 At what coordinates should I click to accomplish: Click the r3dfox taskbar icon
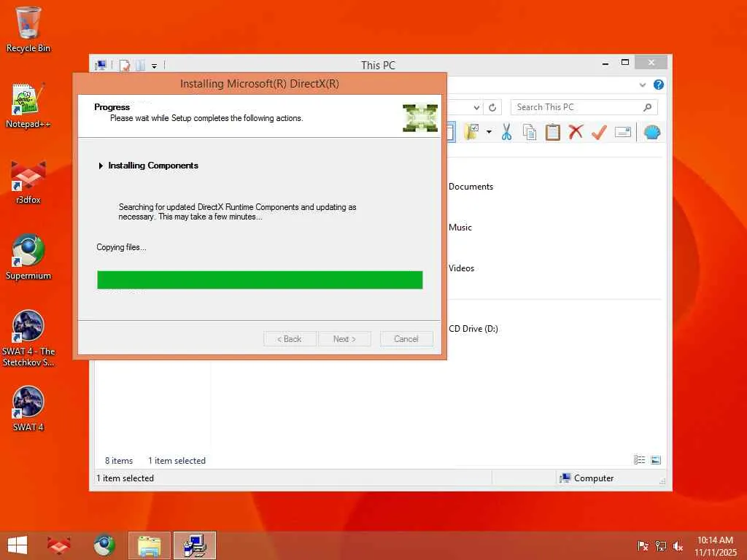(x=59, y=545)
